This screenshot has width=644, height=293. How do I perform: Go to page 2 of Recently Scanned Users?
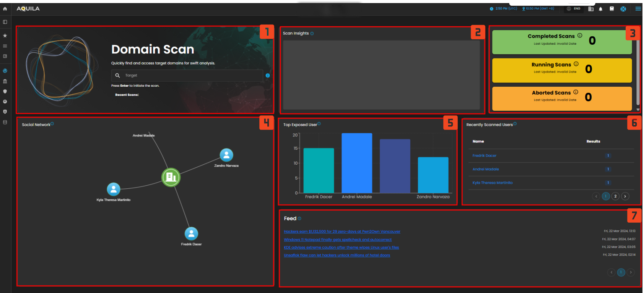pyautogui.click(x=615, y=196)
